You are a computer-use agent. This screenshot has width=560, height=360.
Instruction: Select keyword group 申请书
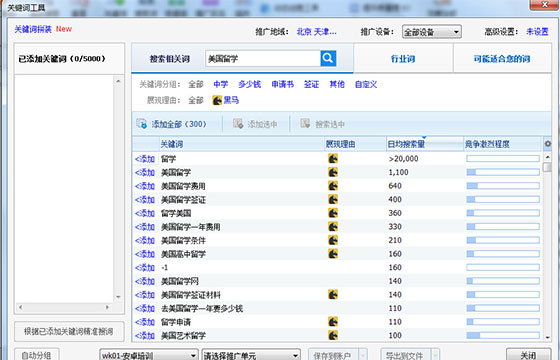click(x=282, y=84)
